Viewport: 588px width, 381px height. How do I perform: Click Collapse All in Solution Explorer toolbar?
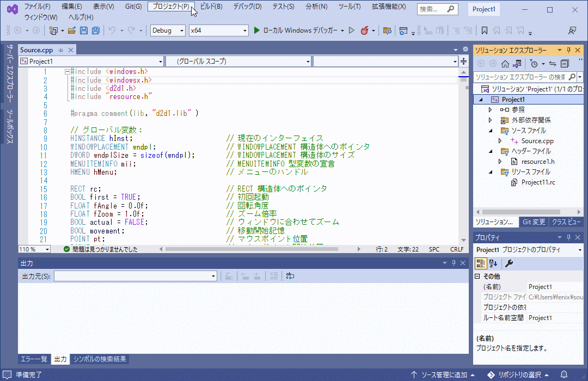click(565, 64)
